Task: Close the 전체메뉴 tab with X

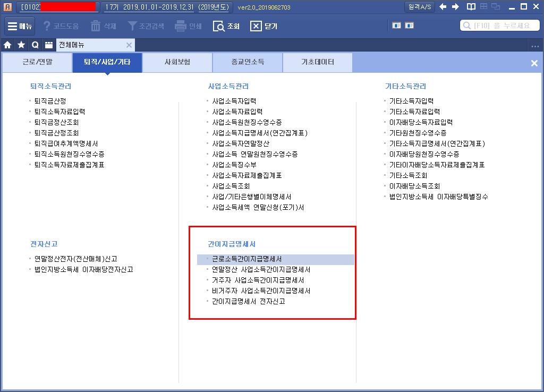Action: [129, 45]
